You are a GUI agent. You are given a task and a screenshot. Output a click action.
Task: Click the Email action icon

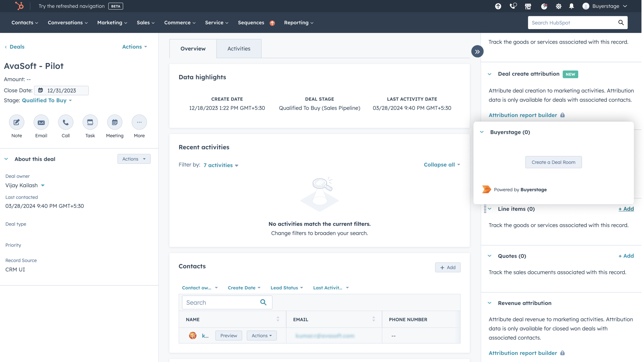pyautogui.click(x=41, y=122)
